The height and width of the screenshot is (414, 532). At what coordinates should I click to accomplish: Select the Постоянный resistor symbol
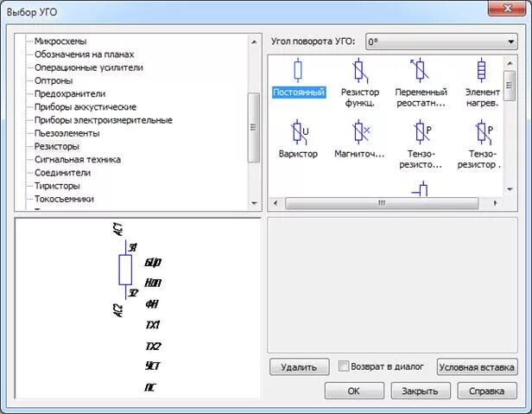298,78
